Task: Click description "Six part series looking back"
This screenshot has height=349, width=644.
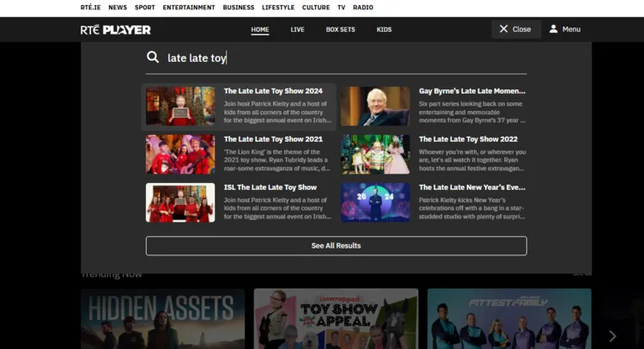Action: 472,112
